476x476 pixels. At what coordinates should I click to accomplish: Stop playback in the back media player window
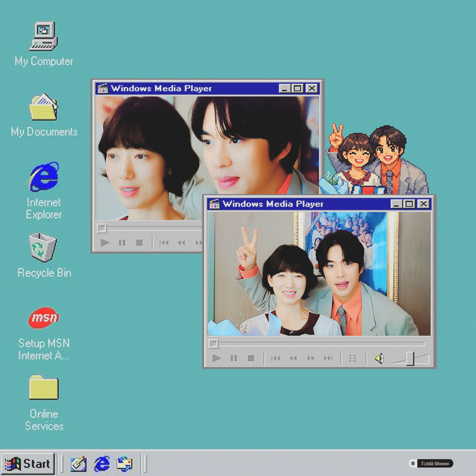[x=140, y=242]
